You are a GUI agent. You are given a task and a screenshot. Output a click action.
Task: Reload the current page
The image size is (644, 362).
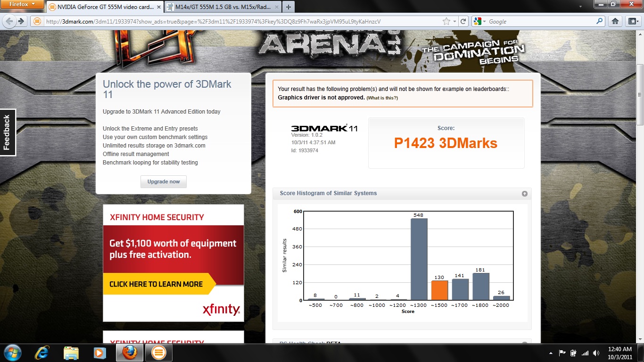(x=463, y=21)
